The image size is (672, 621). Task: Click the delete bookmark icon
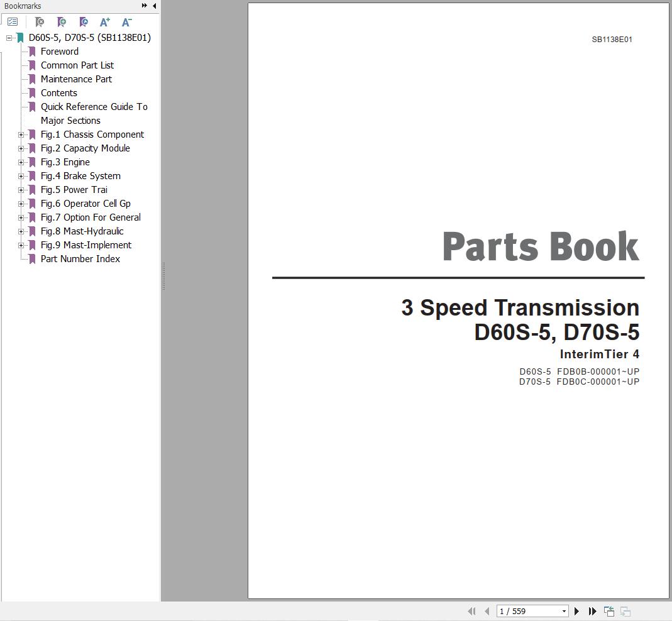[x=40, y=22]
